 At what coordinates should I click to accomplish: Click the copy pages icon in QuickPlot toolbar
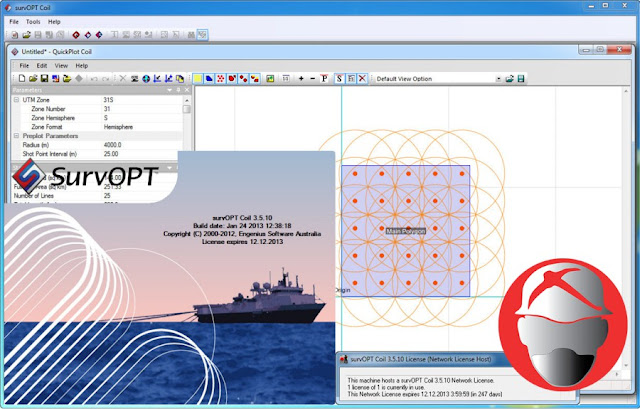[x=180, y=78]
